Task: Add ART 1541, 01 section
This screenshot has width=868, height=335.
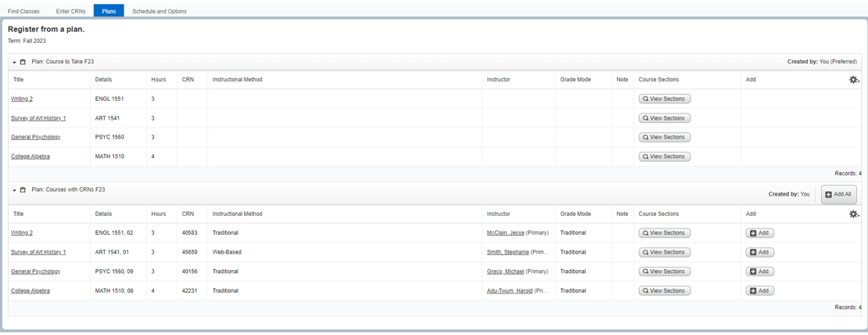Action: (760, 252)
